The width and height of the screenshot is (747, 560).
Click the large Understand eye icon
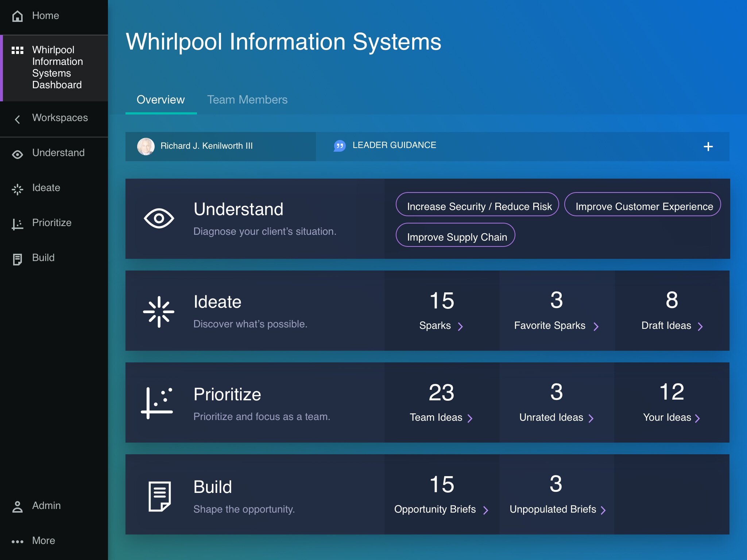click(159, 218)
